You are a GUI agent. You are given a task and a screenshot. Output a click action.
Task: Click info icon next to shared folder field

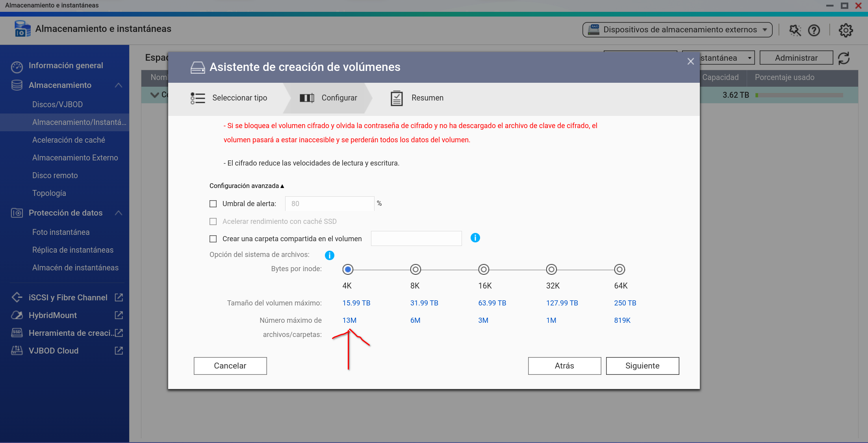tap(475, 238)
